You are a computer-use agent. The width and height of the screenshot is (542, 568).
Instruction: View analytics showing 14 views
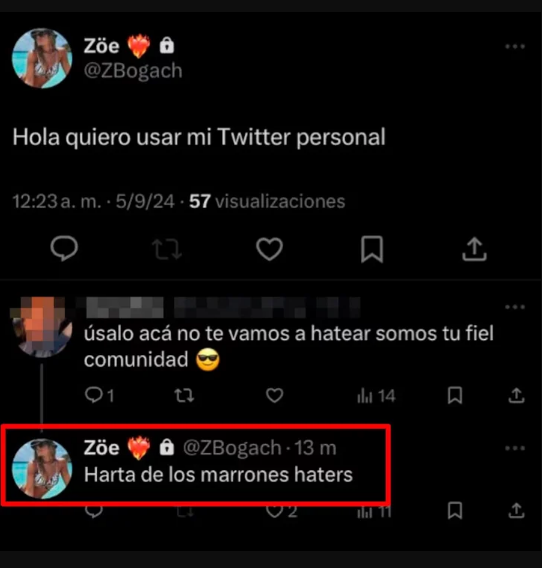click(x=376, y=396)
